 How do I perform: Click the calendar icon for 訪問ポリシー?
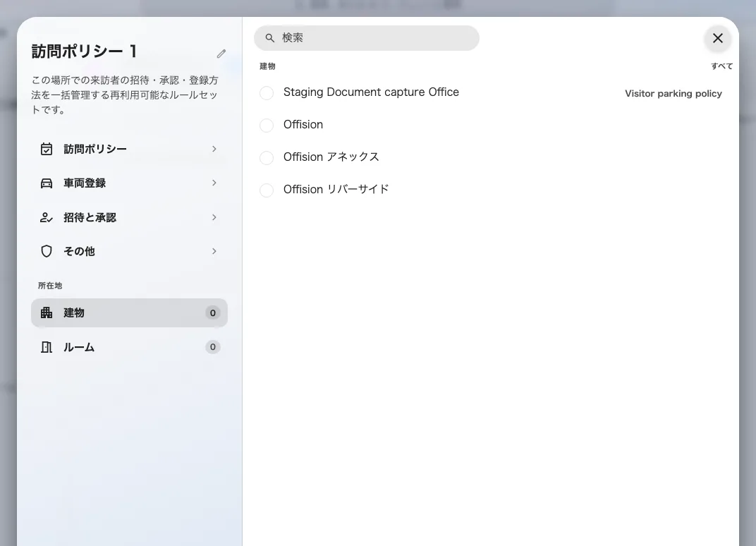[47, 149]
